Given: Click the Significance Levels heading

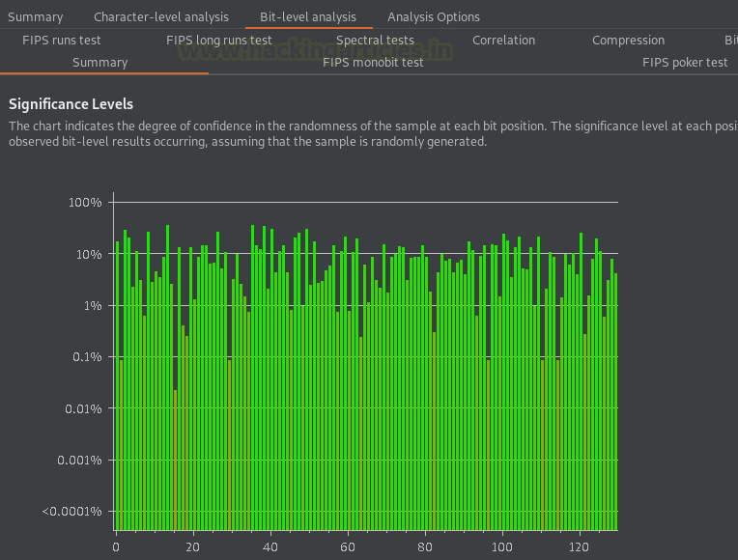Looking at the screenshot, I should click(71, 104).
